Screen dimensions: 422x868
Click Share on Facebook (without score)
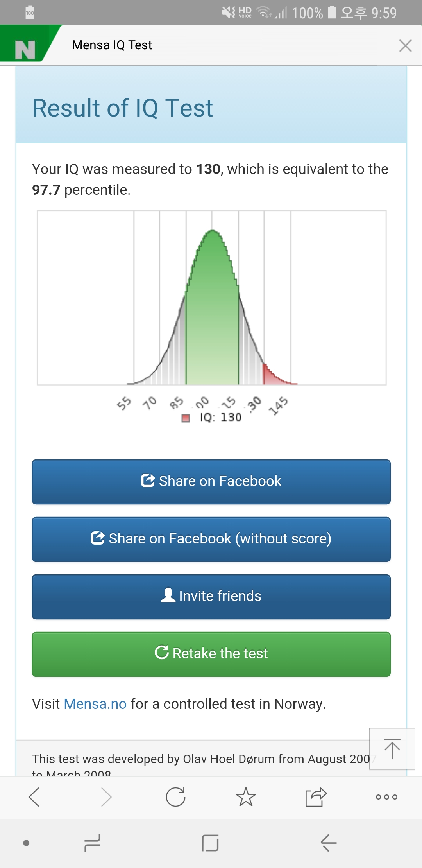pos(211,539)
